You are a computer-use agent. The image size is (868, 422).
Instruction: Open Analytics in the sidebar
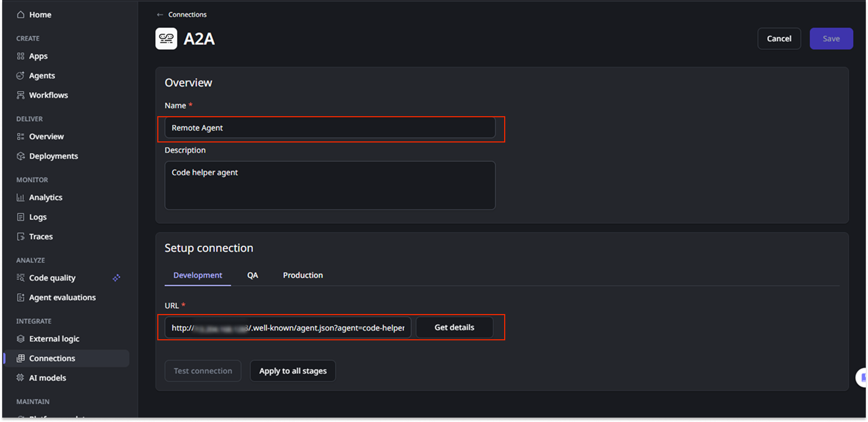(x=45, y=197)
